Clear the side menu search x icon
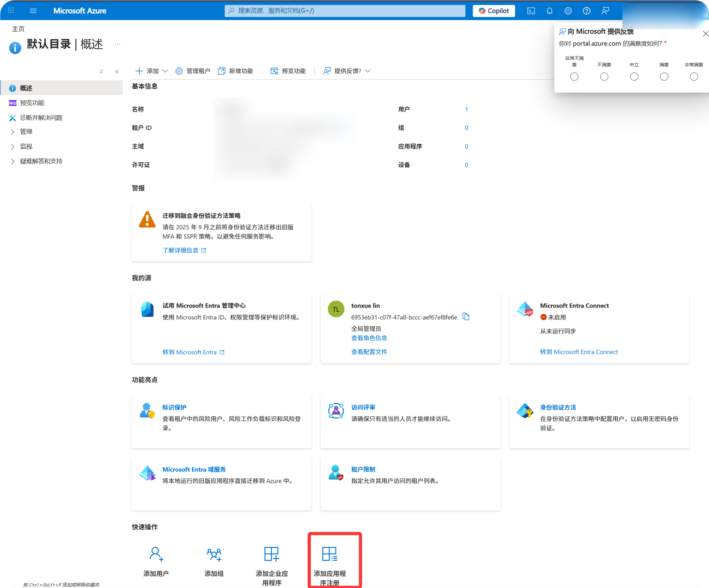The image size is (709, 588). [x=101, y=71]
